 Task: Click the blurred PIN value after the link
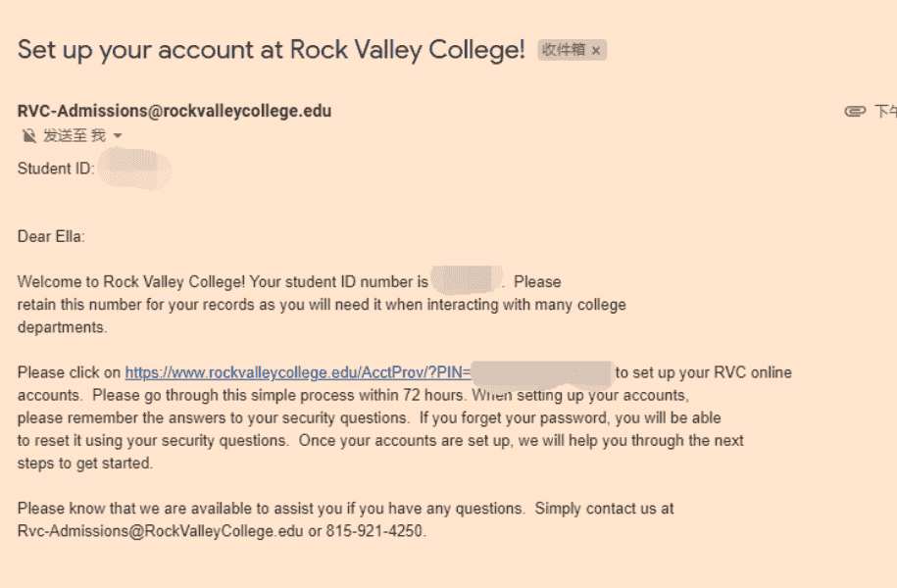point(542,373)
